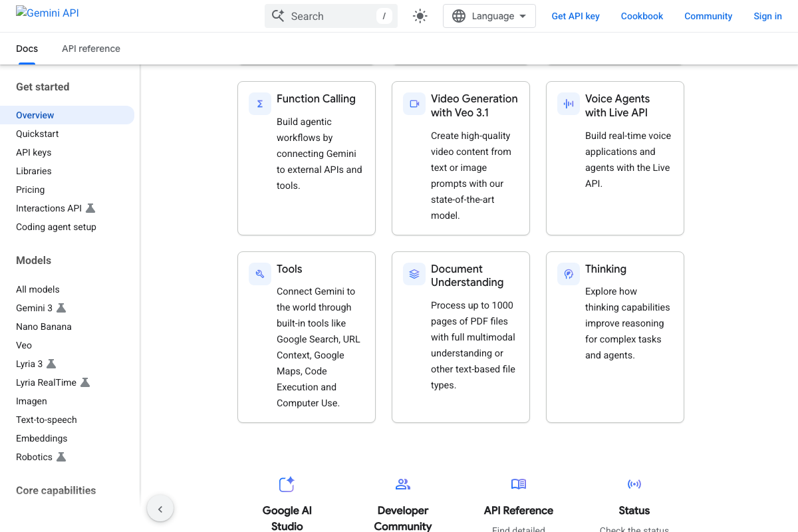
Task: Click the flask icon beside Interactions API
Action: pos(90,208)
